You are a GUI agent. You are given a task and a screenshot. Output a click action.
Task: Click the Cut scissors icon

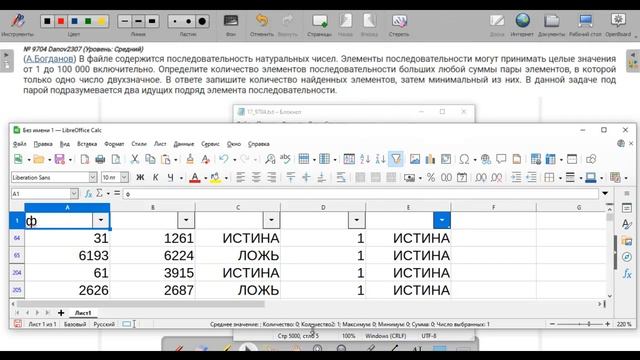point(134,159)
